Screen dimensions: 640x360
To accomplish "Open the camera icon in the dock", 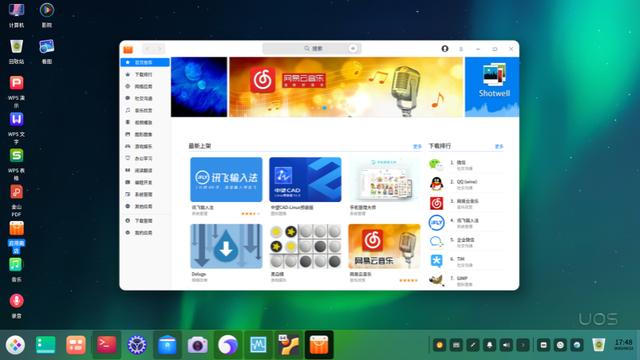I will (x=198, y=345).
